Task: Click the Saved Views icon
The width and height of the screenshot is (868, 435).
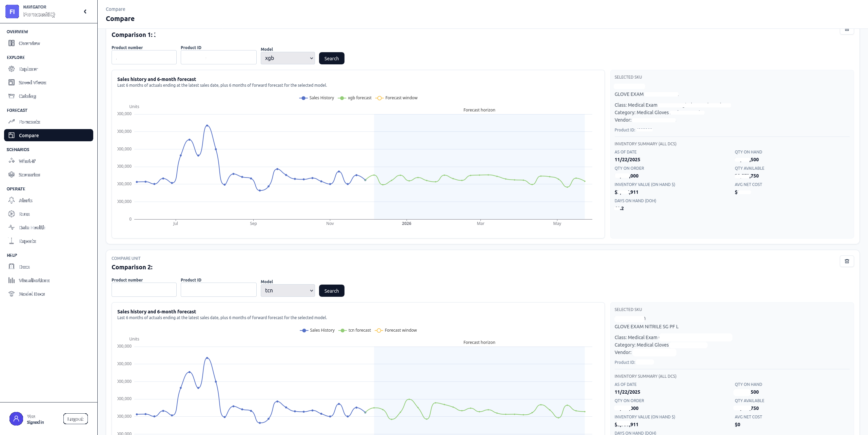Action: point(12,82)
